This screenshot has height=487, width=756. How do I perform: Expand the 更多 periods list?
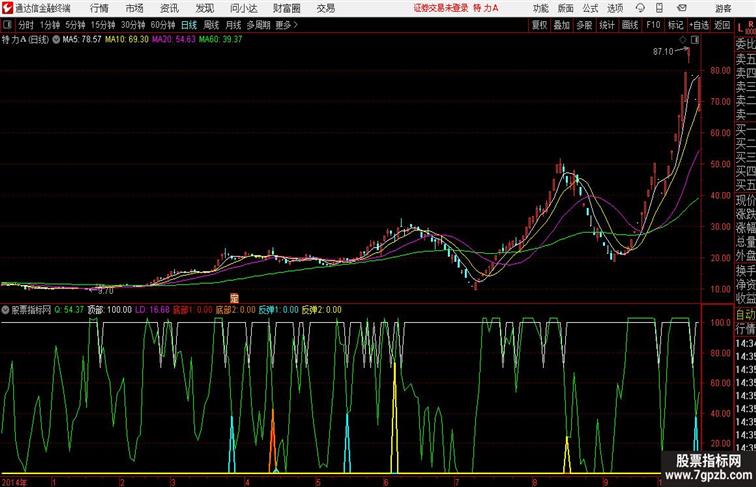click(286, 25)
